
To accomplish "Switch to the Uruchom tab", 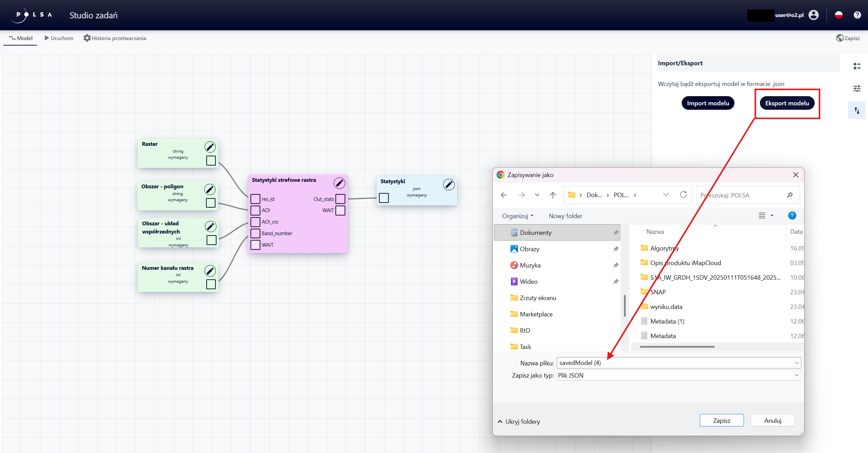I will click(x=59, y=38).
